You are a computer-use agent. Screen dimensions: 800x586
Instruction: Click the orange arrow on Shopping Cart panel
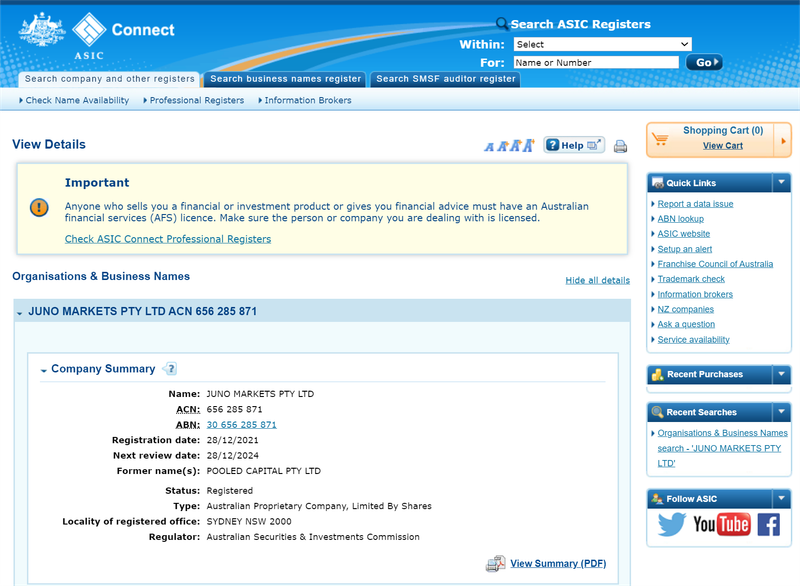tap(783, 141)
